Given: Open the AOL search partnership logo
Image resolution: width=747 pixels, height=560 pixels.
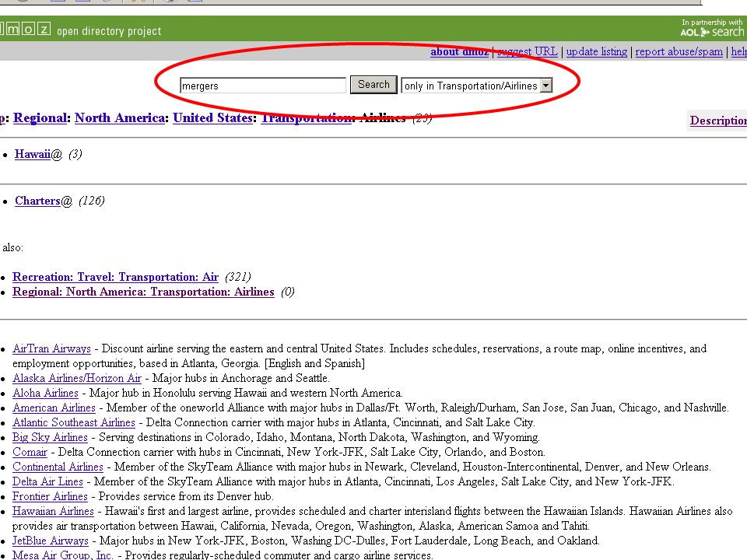Looking at the screenshot, I should pos(712,28).
